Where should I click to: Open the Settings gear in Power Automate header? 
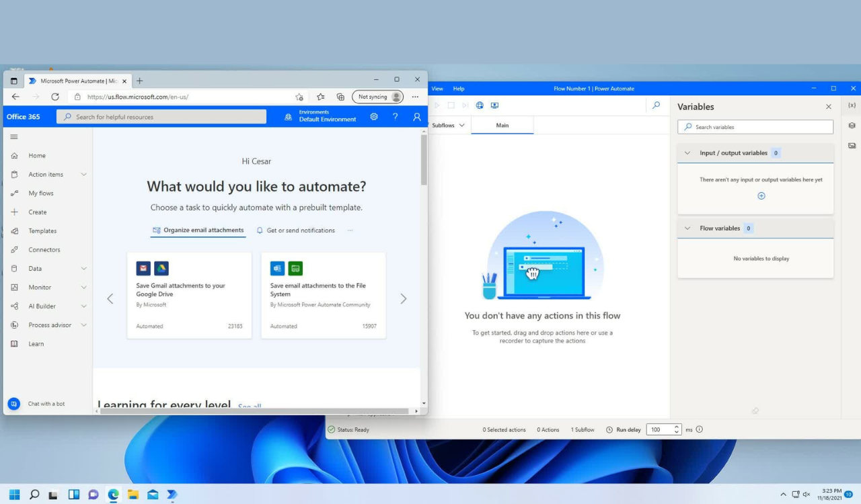point(374,116)
